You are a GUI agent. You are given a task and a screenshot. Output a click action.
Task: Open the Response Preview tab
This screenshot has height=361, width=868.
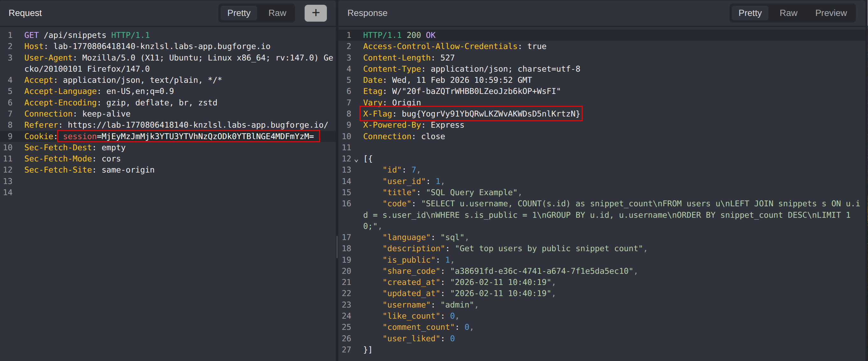(830, 13)
